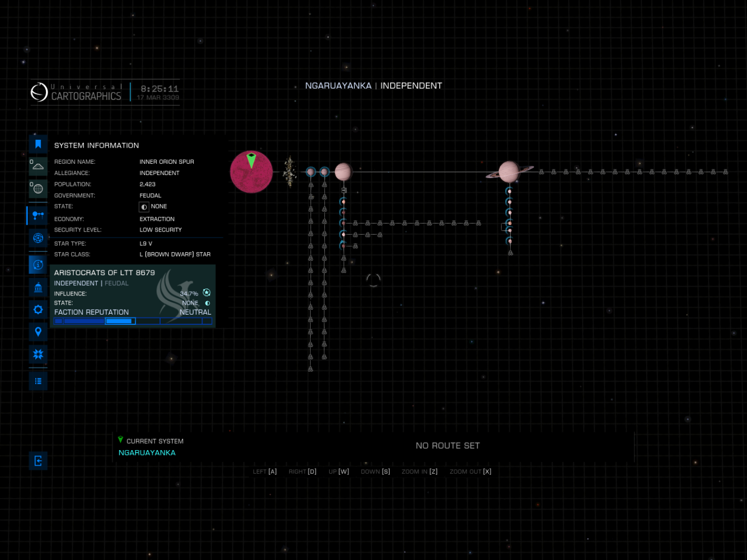The height and width of the screenshot is (560, 747).
Task: Click the DOWN [S] control hint
Action: (x=376, y=471)
